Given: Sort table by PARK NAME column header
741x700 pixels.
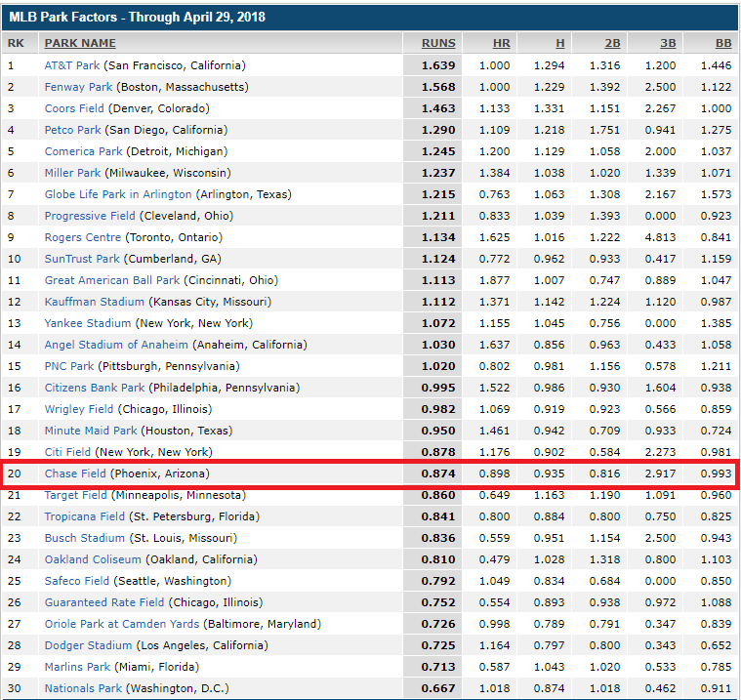Looking at the screenshot, I should [x=80, y=43].
